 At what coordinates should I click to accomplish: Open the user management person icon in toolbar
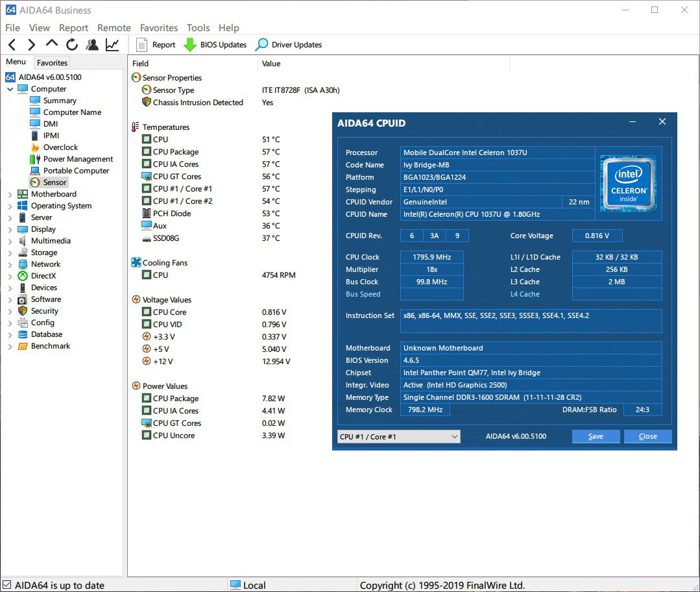tap(92, 45)
